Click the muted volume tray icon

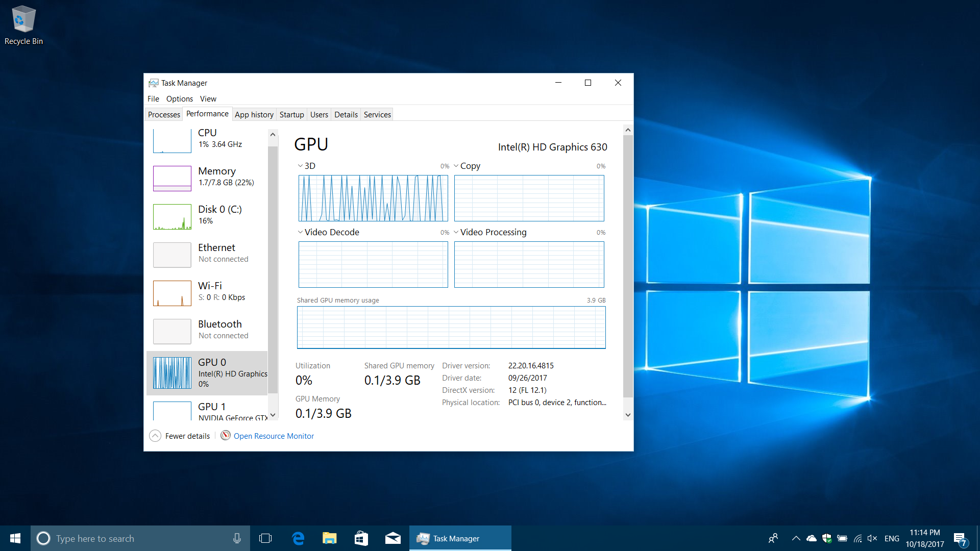[x=872, y=538]
